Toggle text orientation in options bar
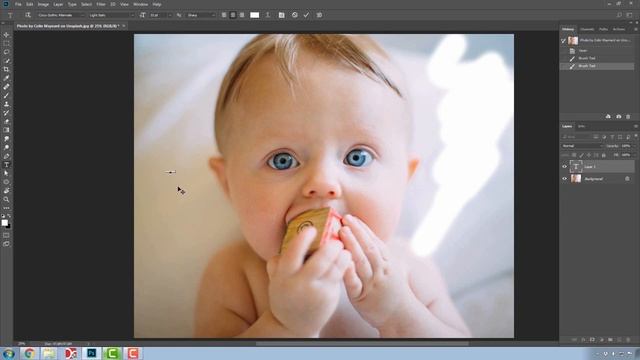This screenshot has height=360, width=640. tap(28, 15)
